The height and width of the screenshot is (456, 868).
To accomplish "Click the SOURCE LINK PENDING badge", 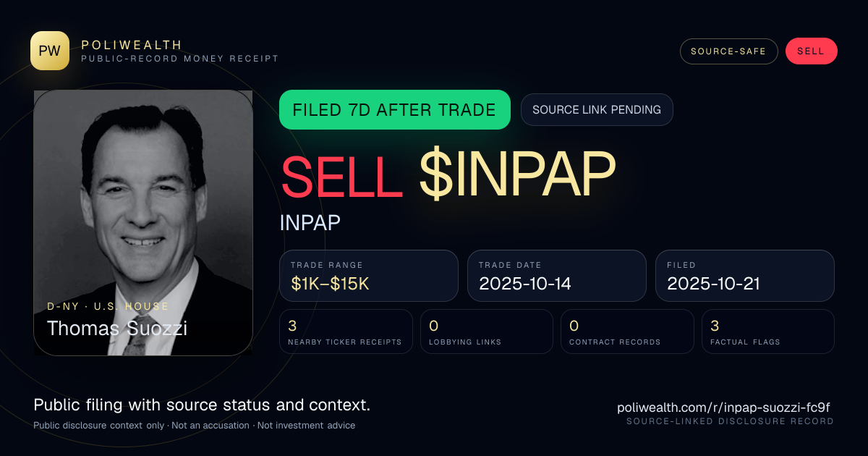I will 597,110.
